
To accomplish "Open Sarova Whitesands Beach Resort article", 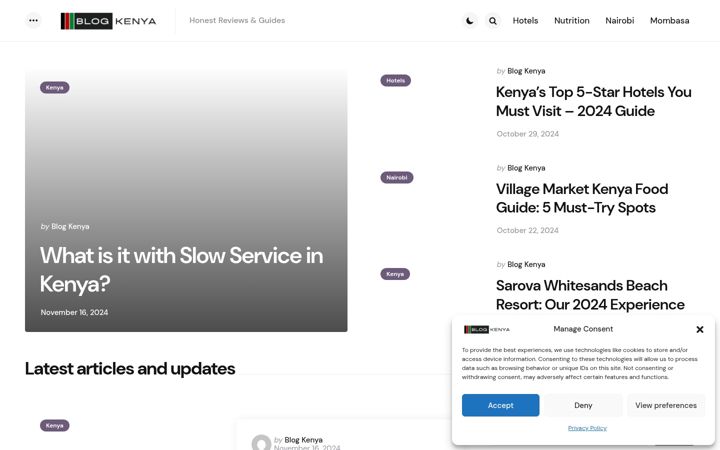I will coord(590,295).
